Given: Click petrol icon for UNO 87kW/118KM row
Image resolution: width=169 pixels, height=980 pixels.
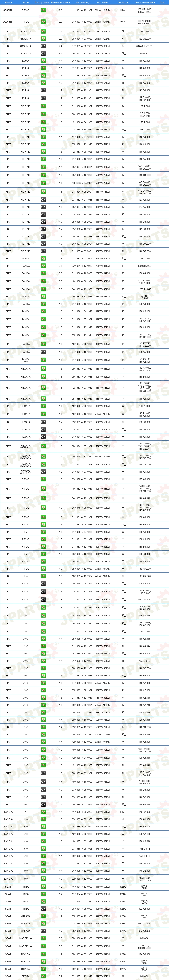Looking at the screenshot, I should pyautogui.click(x=43, y=742).
